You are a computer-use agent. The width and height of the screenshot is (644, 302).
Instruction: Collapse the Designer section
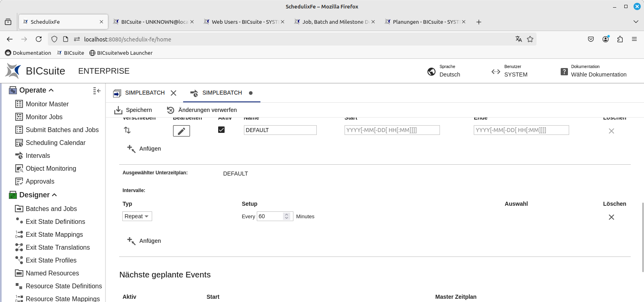click(54, 195)
